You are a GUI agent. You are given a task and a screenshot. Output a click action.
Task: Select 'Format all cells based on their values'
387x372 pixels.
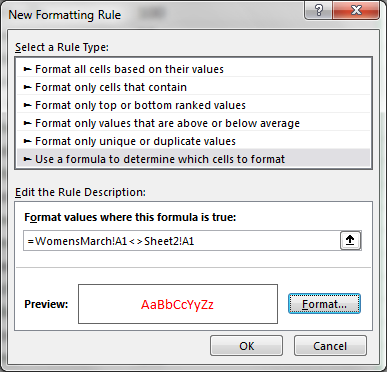tap(193, 69)
